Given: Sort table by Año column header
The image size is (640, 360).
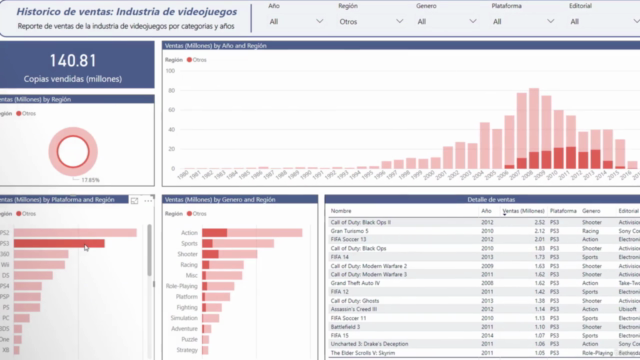Looking at the screenshot, I should [486, 211].
